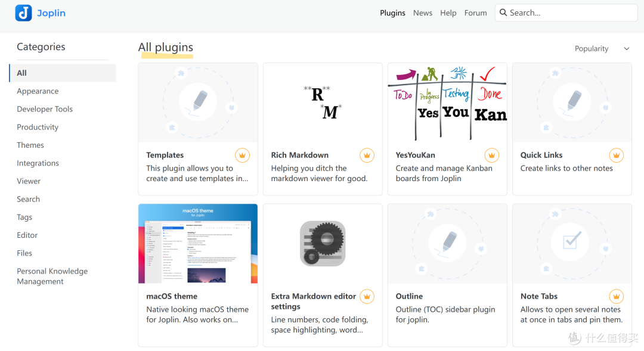This screenshot has width=644, height=351.
Task: Click the Joplin logo icon
Action: pyautogui.click(x=23, y=13)
